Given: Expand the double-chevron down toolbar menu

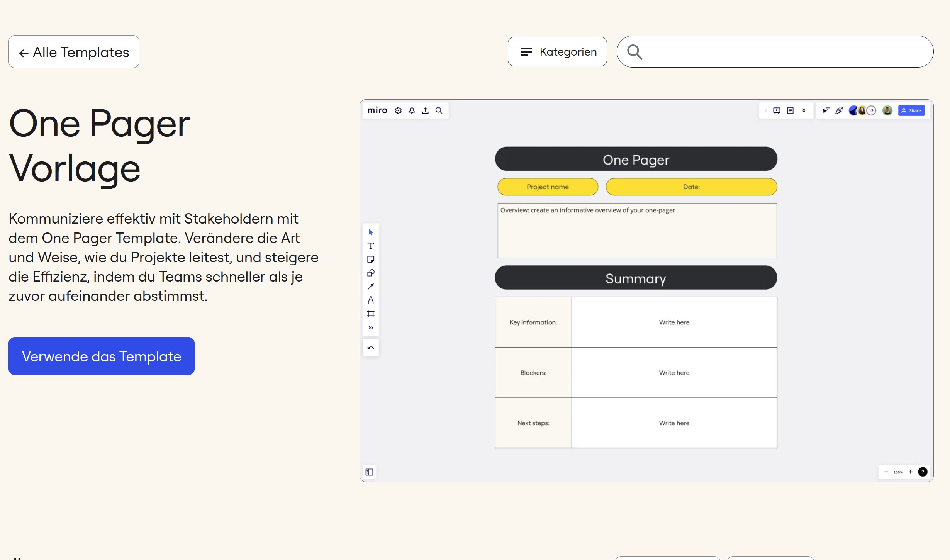Looking at the screenshot, I should tap(804, 110).
